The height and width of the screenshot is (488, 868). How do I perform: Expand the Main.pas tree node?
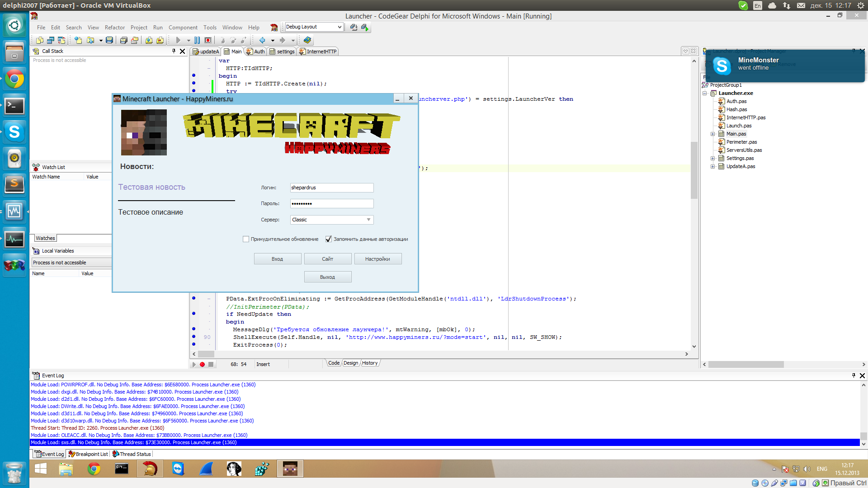click(713, 134)
